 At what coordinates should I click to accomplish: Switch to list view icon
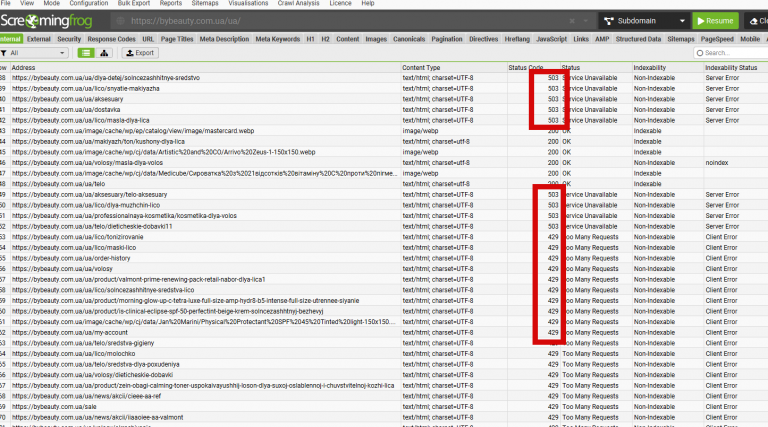click(x=86, y=53)
